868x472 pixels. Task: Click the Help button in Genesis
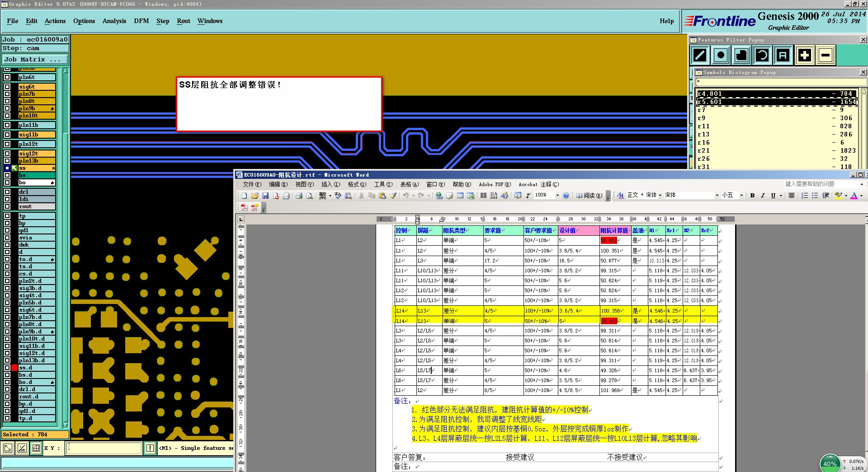[666, 21]
